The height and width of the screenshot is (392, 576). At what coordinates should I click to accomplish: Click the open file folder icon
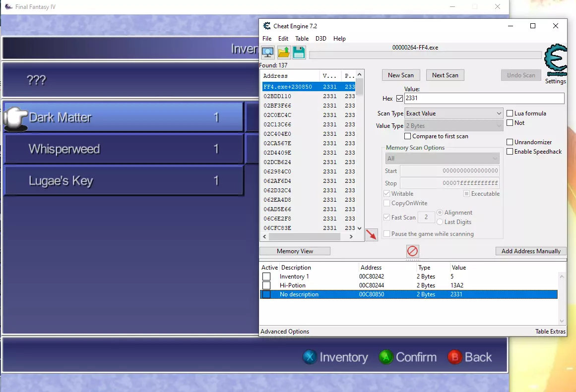pyautogui.click(x=284, y=52)
